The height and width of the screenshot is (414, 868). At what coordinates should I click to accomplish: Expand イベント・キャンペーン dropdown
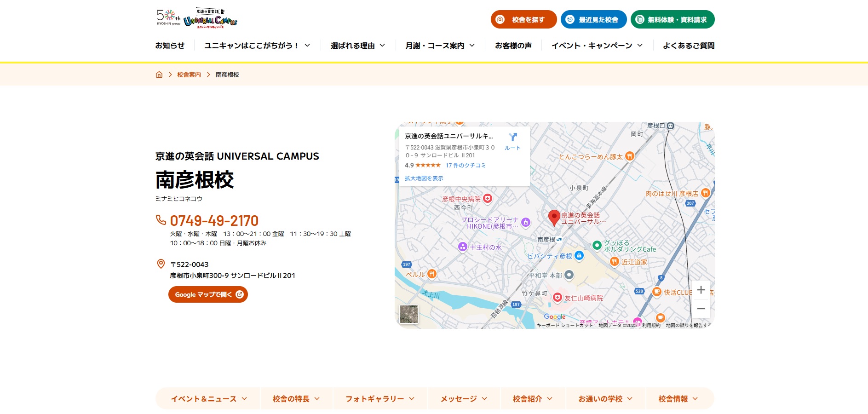[x=597, y=46]
